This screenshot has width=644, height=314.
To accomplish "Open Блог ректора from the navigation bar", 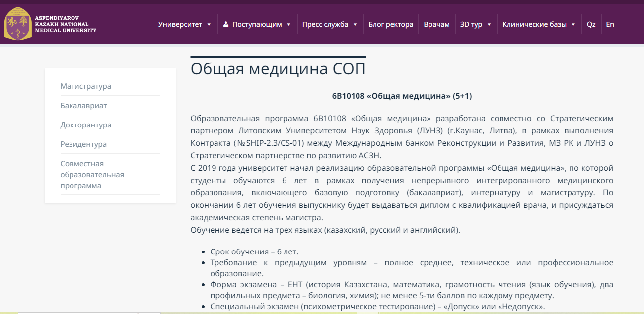I will click(390, 23).
